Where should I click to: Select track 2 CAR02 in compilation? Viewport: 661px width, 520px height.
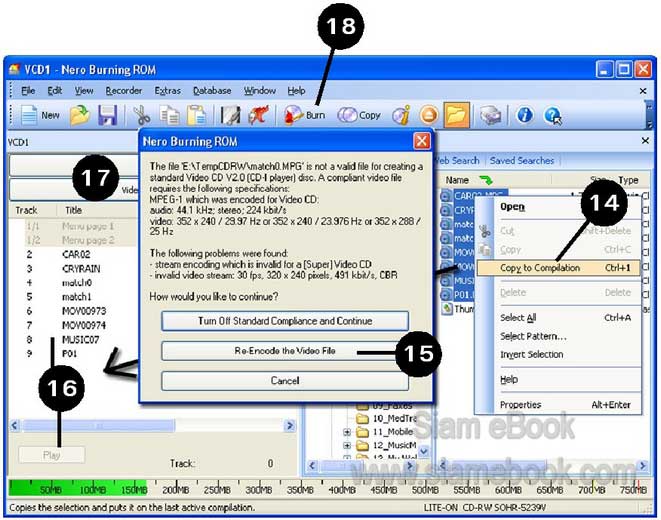tap(76, 254)
